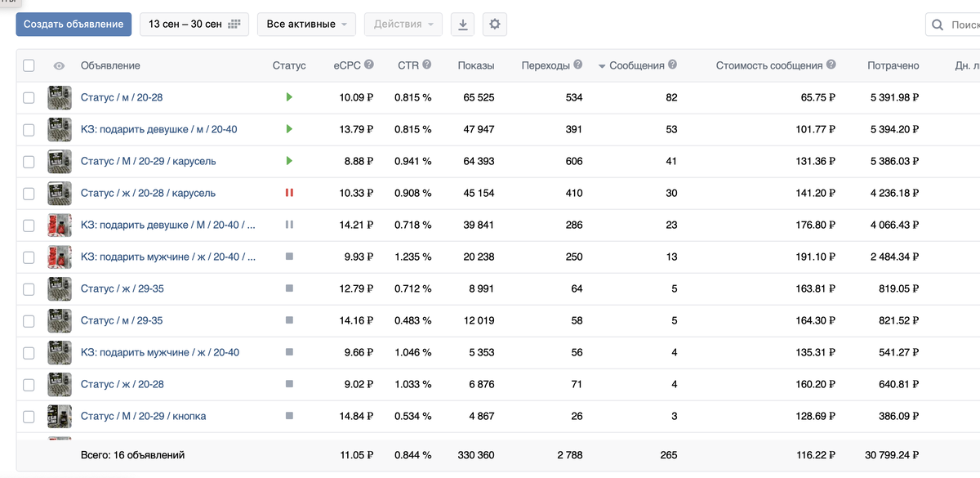This screenshot has height=478, width=980.
Task: Sort by Объявление column header
Action: (110, 65)
